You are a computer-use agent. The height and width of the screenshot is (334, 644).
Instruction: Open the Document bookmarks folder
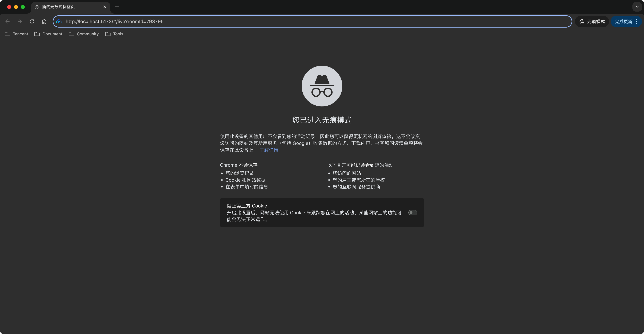pyautogui.click(x=48, y=34)
